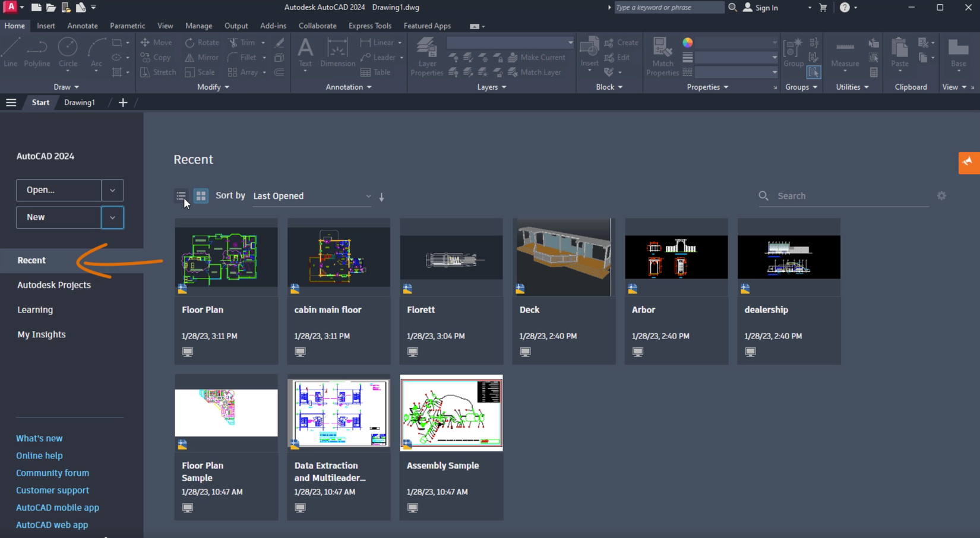The height and width of the screenshot is (538, 980).
Task: Expand the Draw panel dropdown
Action: [x=66, y=87]
